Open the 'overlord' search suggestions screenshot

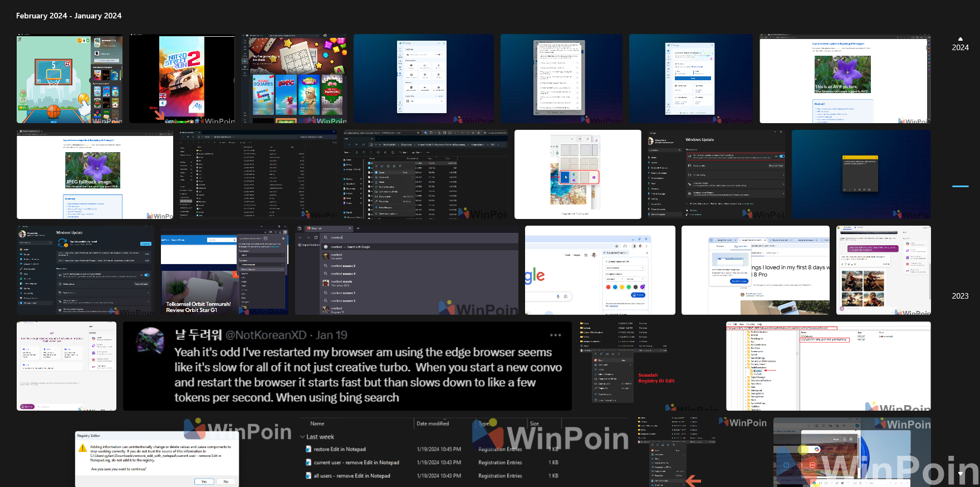(406, 270)
